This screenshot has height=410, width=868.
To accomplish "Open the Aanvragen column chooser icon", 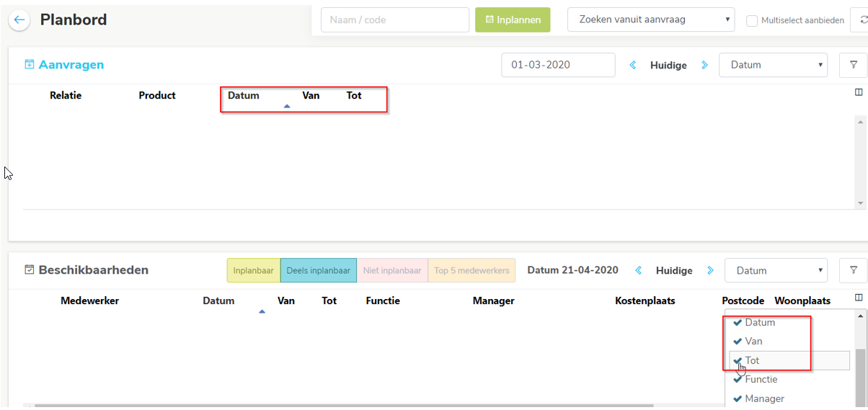I will (x=859, y=92).
